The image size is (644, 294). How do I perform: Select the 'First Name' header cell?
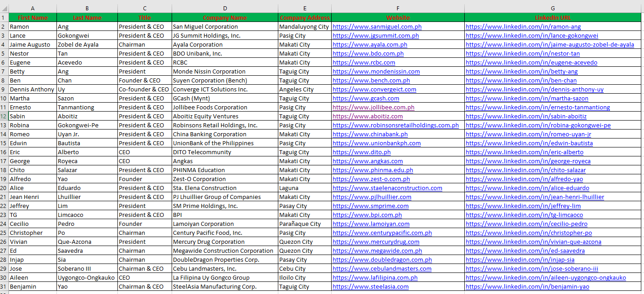(33, 17)
